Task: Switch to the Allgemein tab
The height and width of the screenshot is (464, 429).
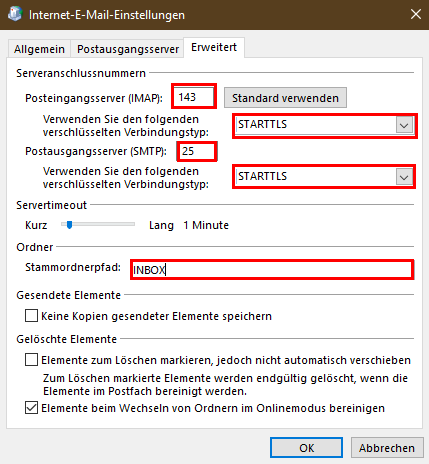Action: tap(39, 49)
